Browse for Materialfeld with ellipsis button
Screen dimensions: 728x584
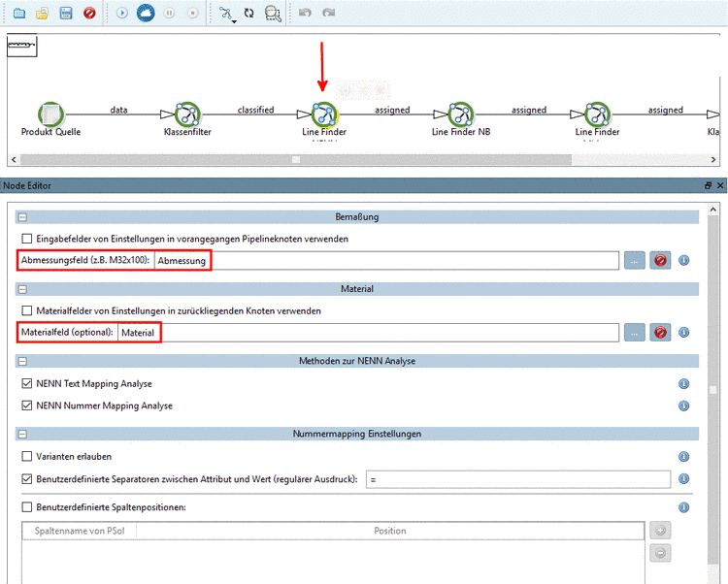[x=634, y=332]
